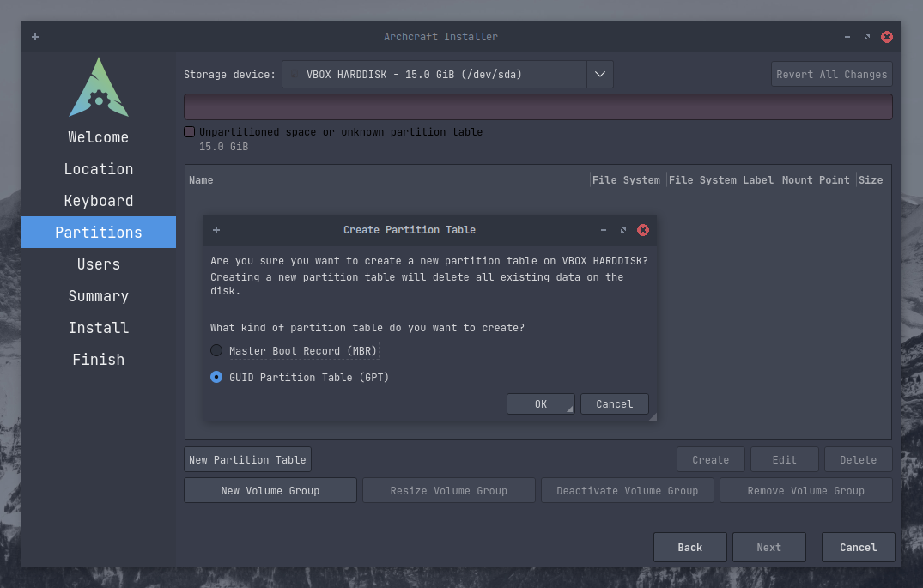Go to the Summary step
The width and height of the screenshot is (923, 588).
[98, 296]
